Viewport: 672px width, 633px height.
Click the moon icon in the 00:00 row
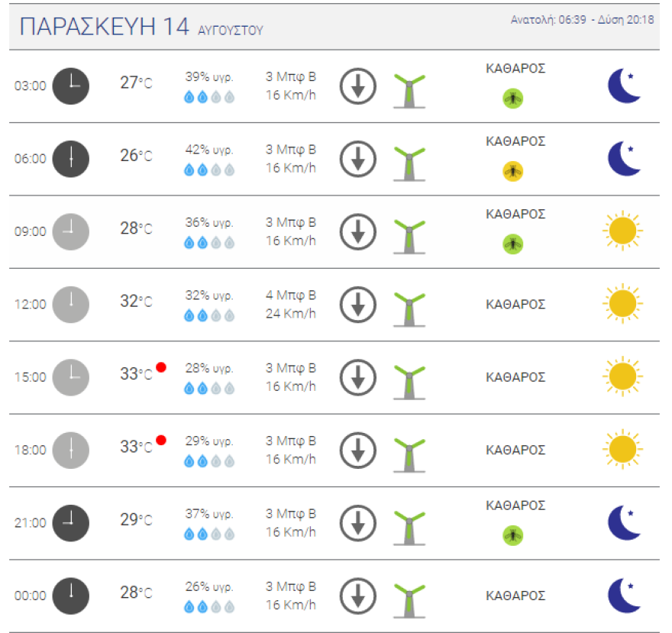624,596
